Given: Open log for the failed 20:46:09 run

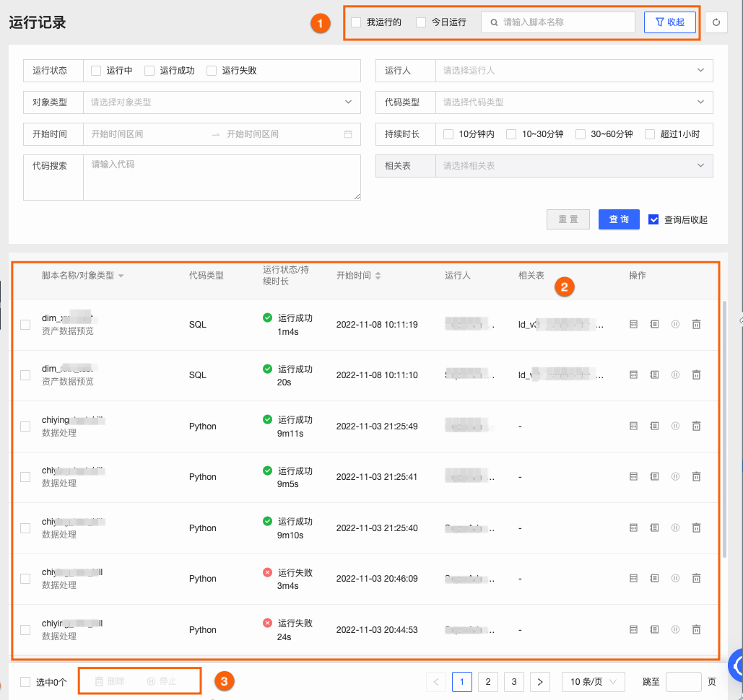Looking at the screenshot, I should click(654, 579).
